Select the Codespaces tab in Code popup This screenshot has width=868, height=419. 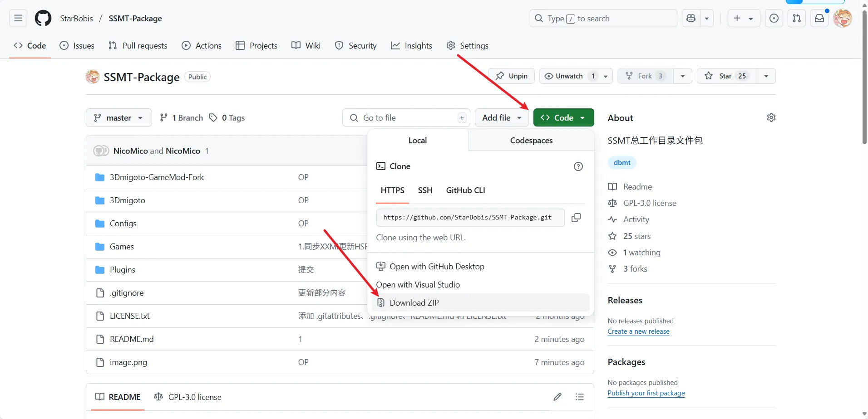tap(531, 141)
